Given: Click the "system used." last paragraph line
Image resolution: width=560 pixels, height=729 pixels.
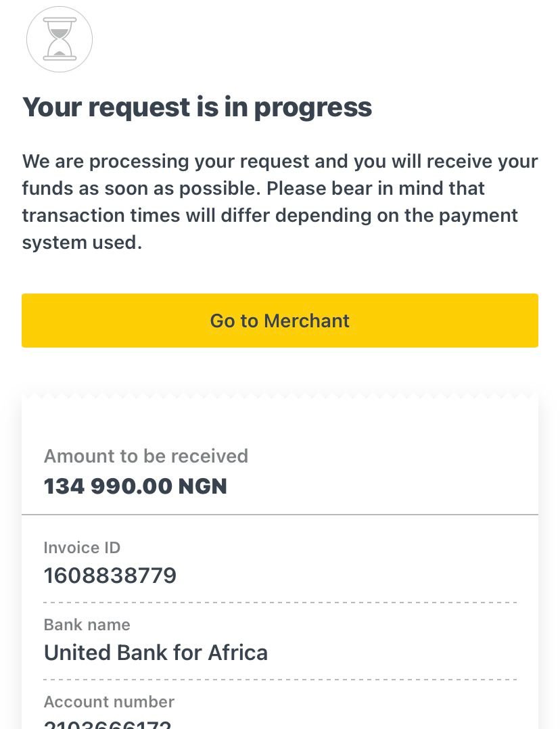Looking at the screenshot, I should click(82, 243).
